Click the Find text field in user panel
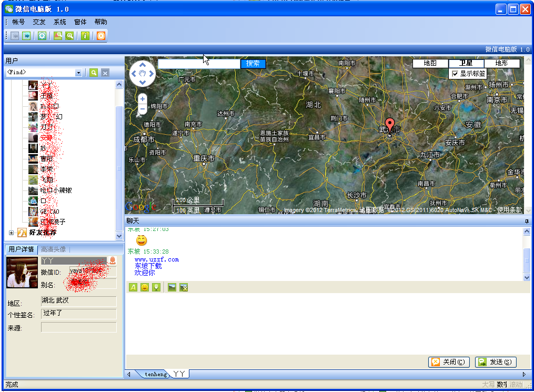This screenshot has width=534, height=392. (x=41, y=73)
